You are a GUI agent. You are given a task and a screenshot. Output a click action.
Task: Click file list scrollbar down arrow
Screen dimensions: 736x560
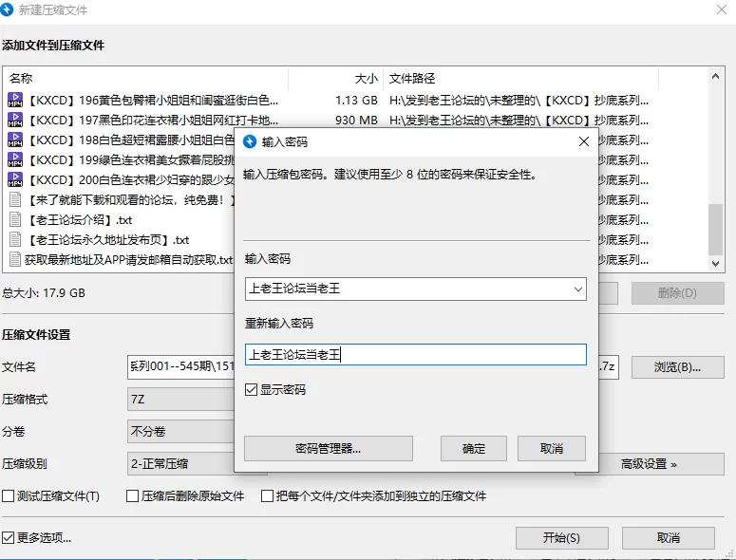tap(715, 264)
